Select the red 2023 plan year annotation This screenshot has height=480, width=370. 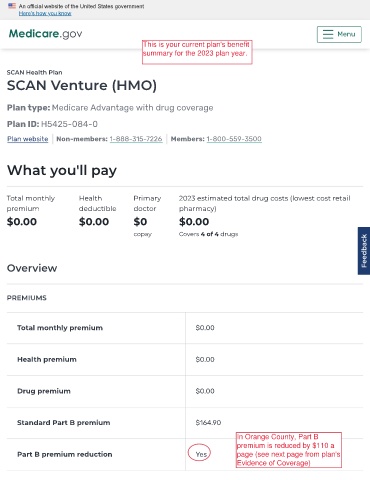[x=197, y=52]
